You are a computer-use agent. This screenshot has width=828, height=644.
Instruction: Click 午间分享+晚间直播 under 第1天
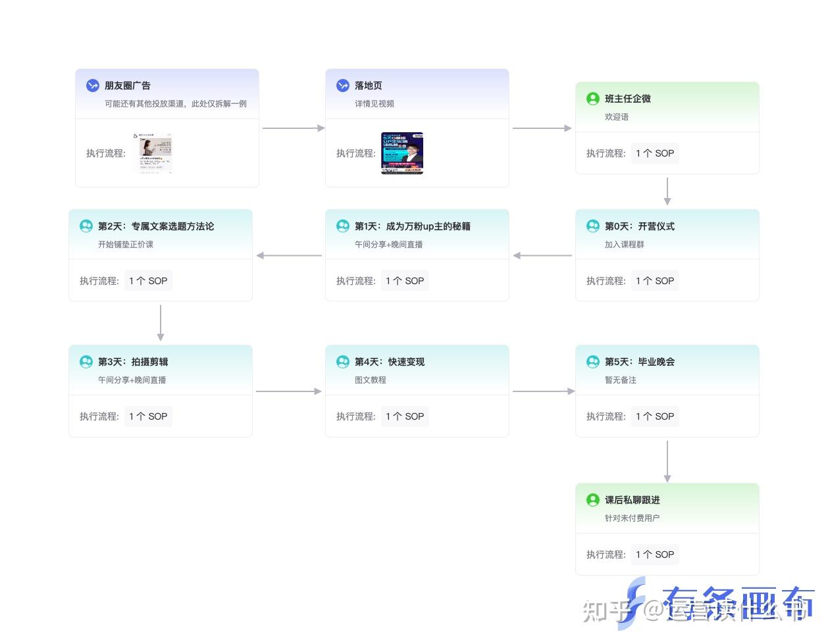pyautogui.click(x=389, y=245)
